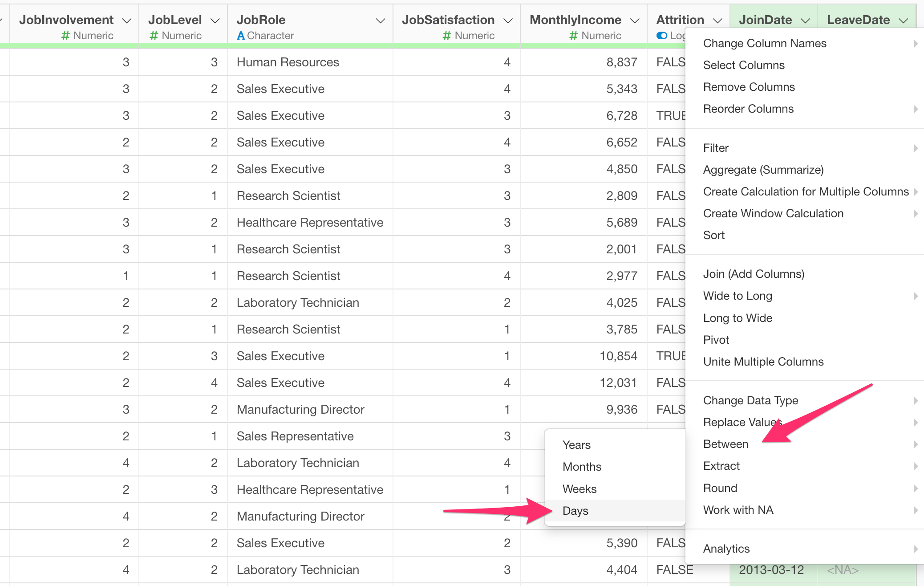Click the JobRole column header name

(261, 20)
